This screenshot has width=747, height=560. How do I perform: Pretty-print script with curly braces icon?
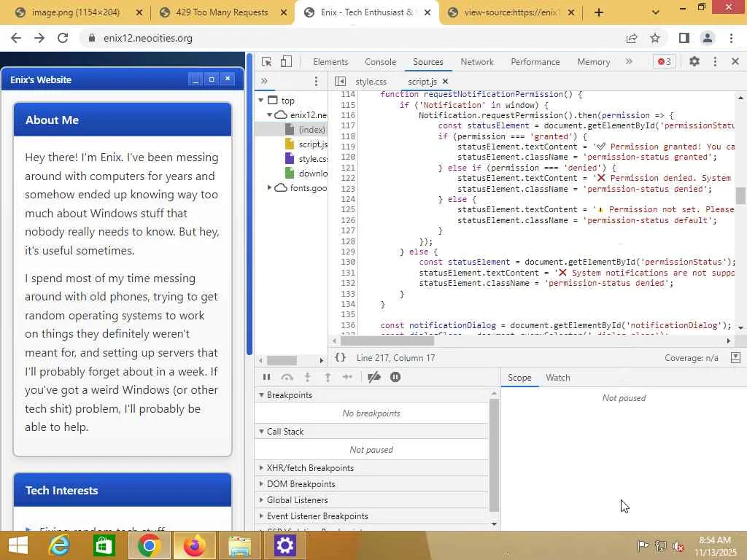pos(340,358)
